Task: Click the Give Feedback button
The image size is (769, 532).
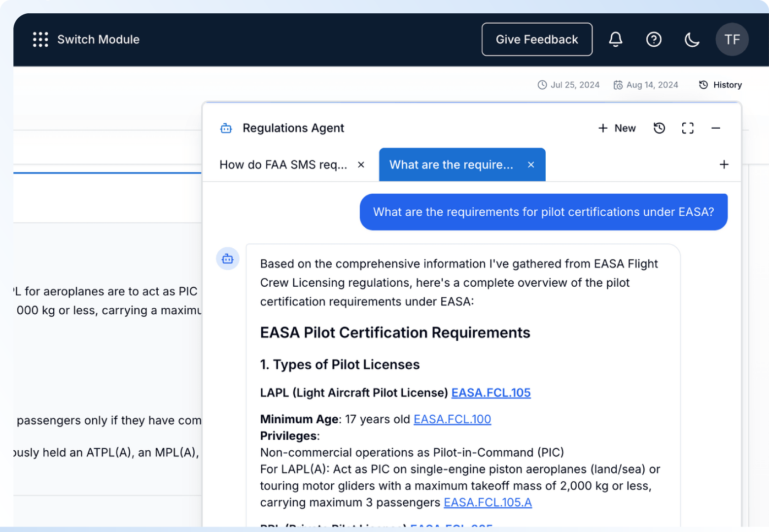Action: [x=537, y=39]
